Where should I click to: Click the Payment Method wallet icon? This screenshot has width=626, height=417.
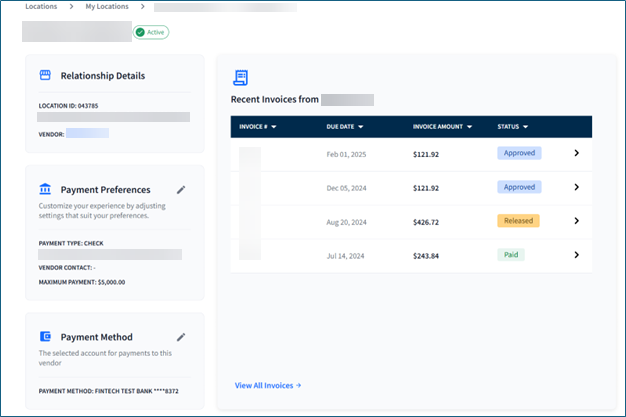tap(45, 336)
